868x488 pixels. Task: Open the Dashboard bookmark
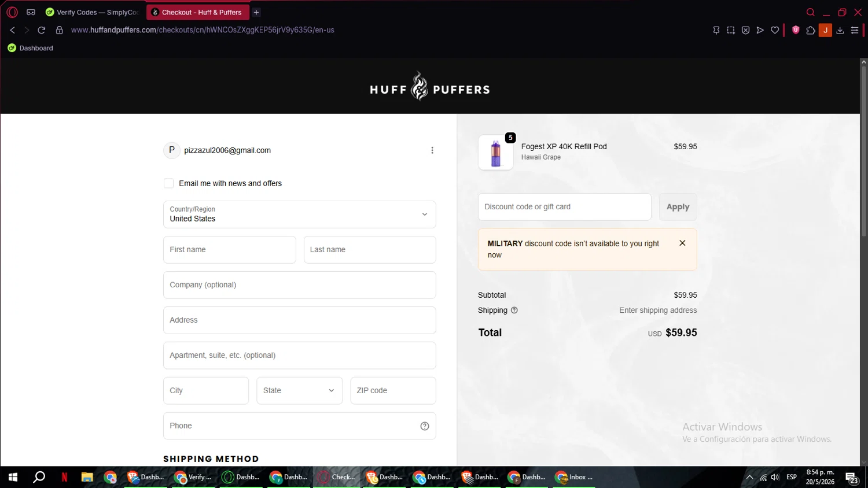tap(30, 48)
